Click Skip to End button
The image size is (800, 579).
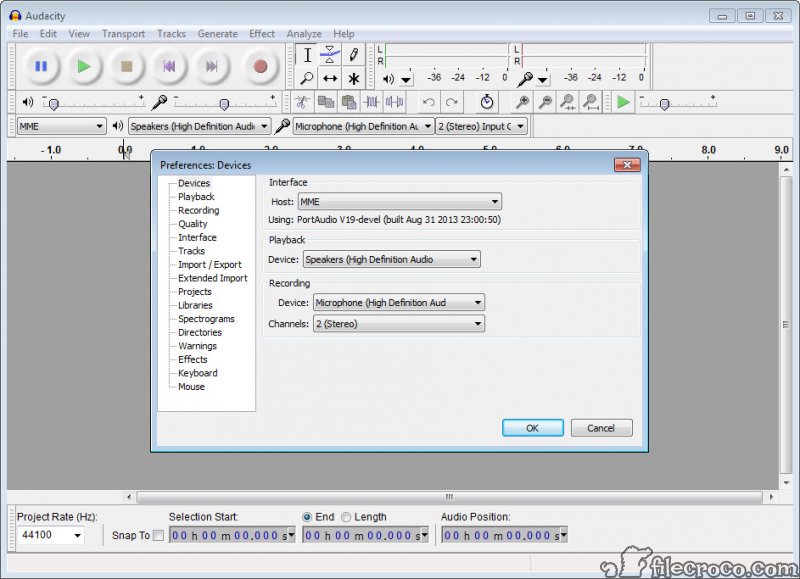point(211,66)
